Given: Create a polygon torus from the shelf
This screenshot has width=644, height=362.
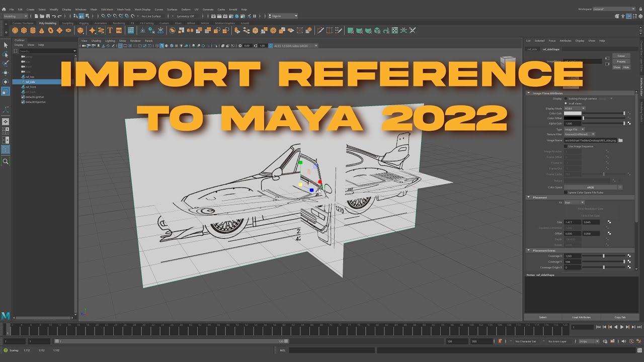Looking at the screenshot, I should 50,30.
